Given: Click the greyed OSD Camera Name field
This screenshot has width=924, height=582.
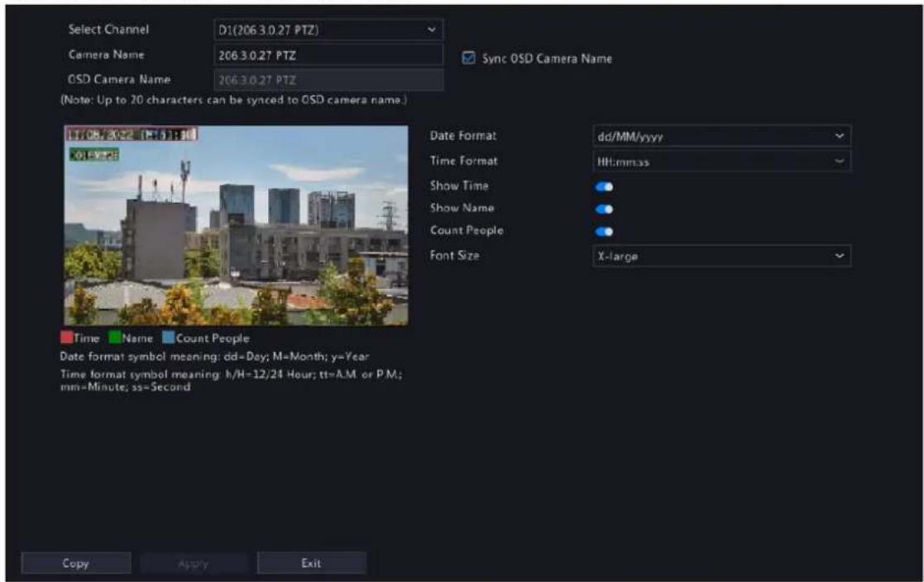Looking at the screenshot, I should pos(328,80).
